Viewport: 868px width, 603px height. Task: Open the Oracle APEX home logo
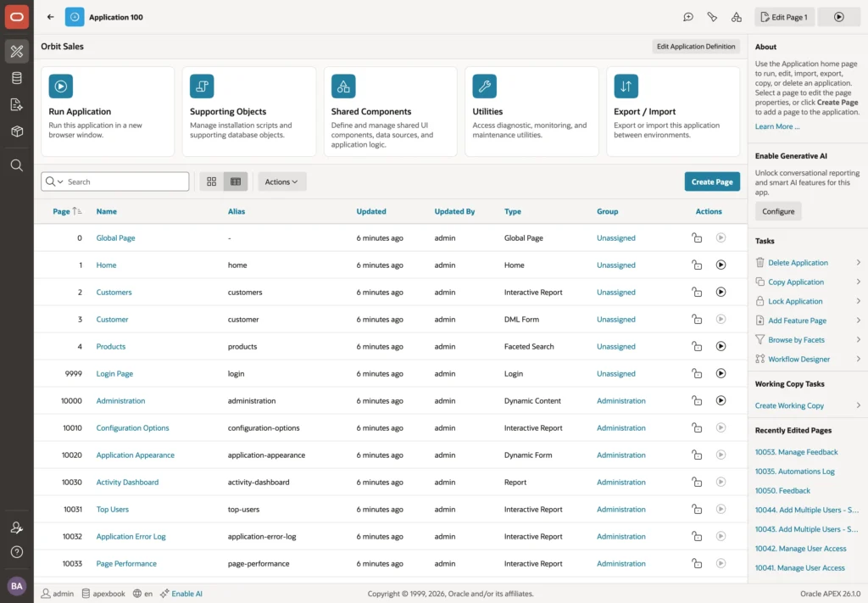[17, 17]
